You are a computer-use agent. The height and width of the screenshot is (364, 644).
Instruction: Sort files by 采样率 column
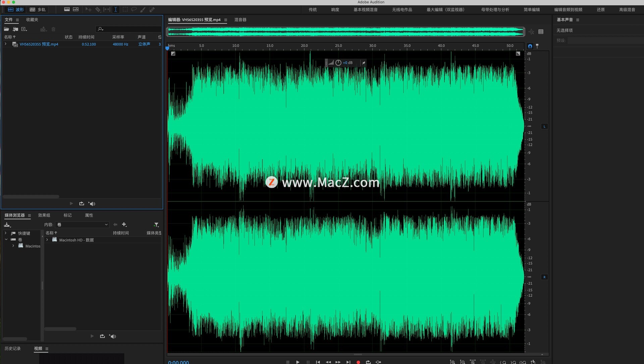(x=118, y=37)
